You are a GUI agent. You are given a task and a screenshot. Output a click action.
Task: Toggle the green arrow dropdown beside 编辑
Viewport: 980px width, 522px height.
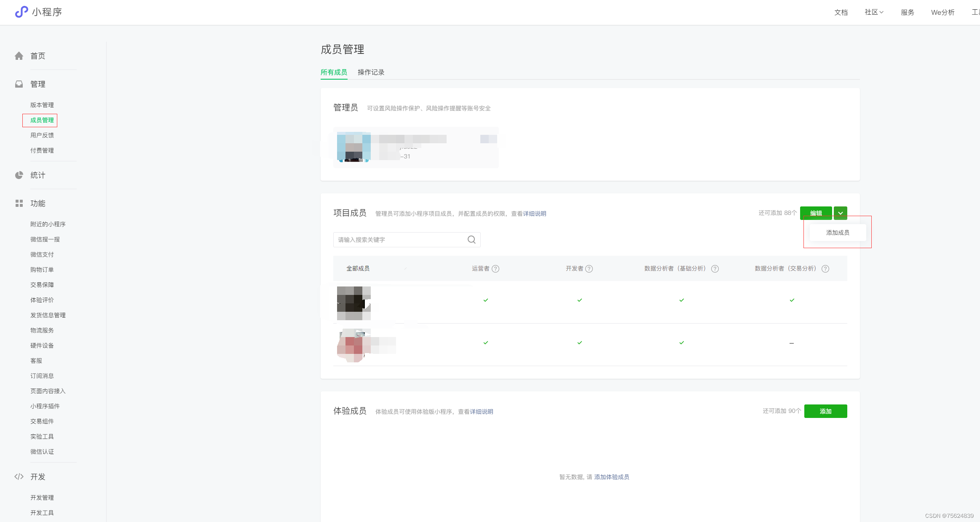(x=840, y=213)
